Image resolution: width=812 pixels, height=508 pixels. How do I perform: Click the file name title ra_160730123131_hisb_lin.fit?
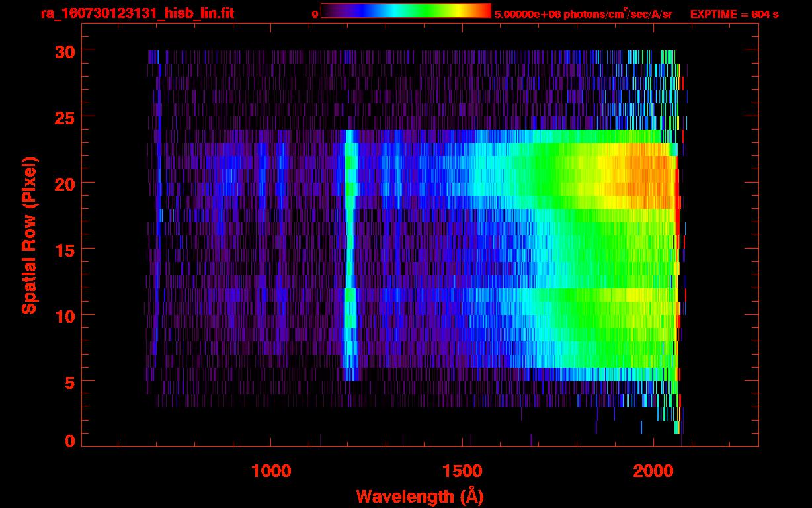pyautogui.click(x=136, y=13)
